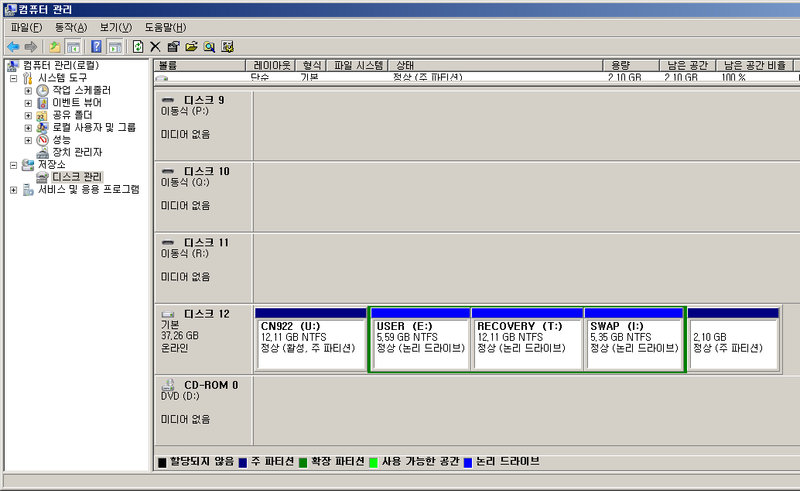Click the up one level folder icon
The width and height of the screenshot is (800, 491).
pos(54,46)
